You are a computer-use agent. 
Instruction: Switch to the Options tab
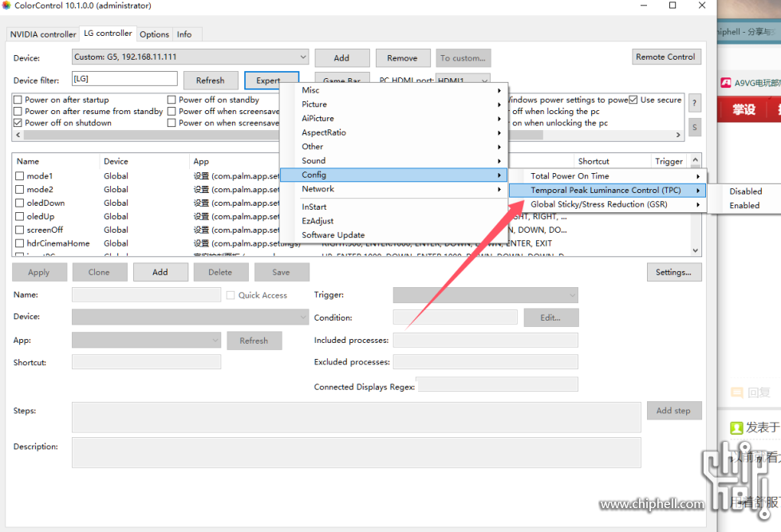click(x=155, y=34)
